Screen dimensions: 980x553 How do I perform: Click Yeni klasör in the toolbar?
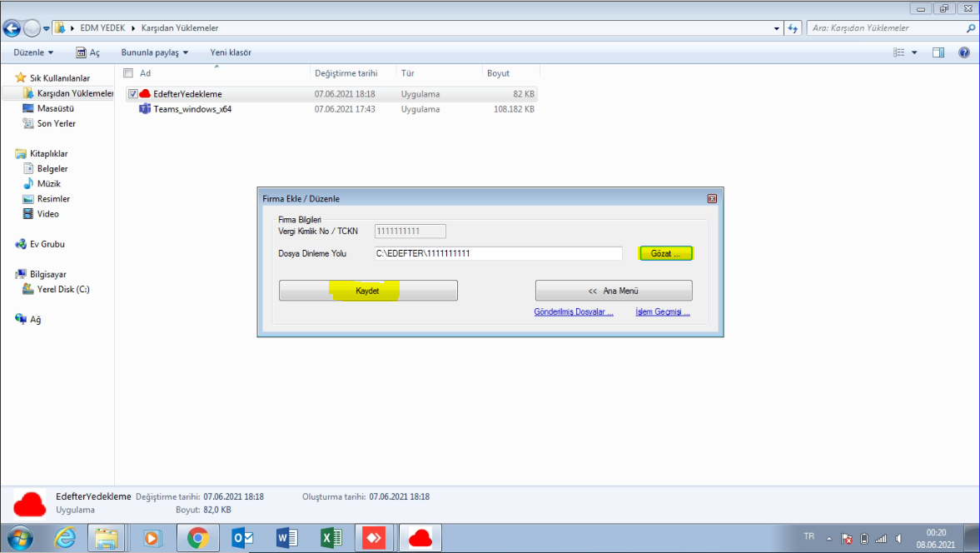point(231,52)
